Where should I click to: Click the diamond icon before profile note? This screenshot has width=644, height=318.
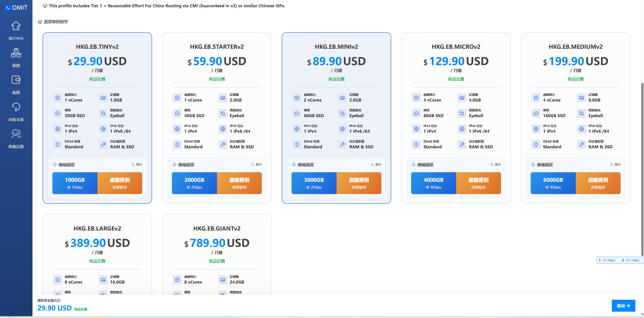tap(45, 6)
